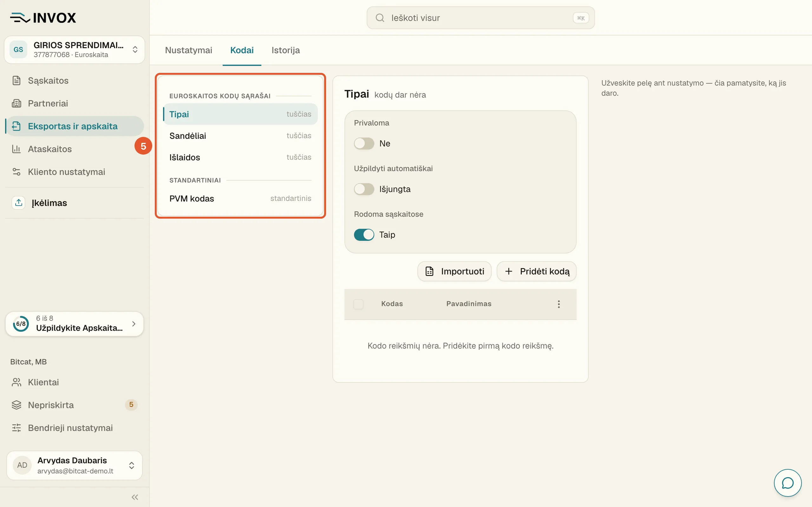812x507 pixels.
Task: Open the Sąskaitos invoices icon
Action: click(x=16, y=80)
